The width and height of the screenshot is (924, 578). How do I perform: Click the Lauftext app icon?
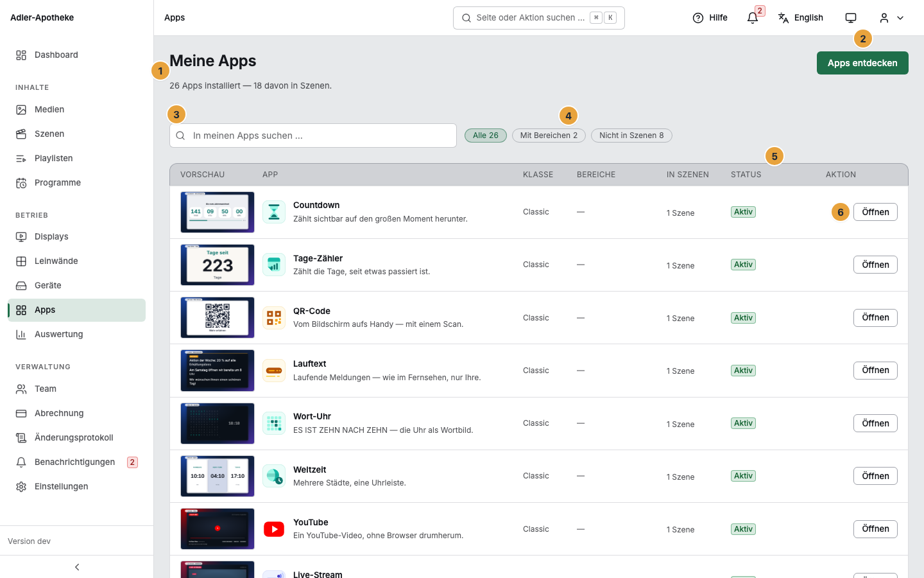click(x=274, y=371)
